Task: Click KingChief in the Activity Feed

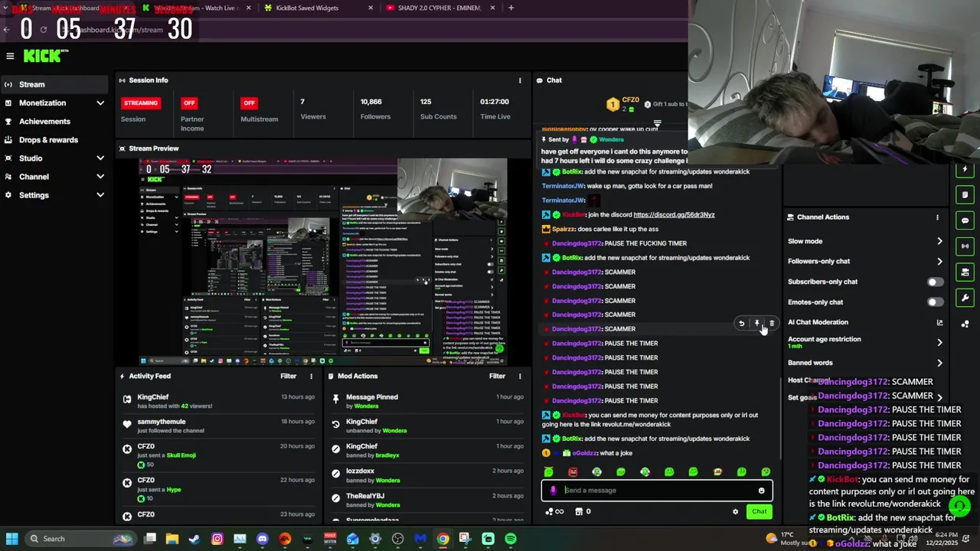Action: [x=153, y=397]
